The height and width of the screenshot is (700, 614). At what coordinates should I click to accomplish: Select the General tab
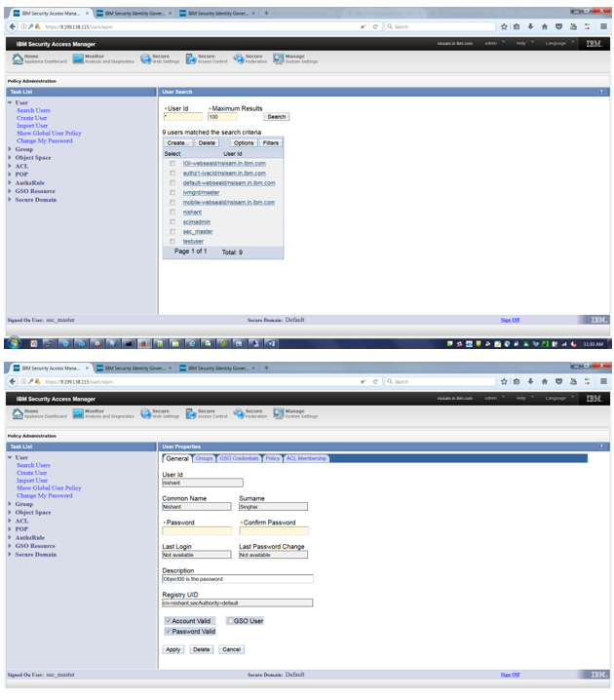pyautogui.click(x=177, y=458)
